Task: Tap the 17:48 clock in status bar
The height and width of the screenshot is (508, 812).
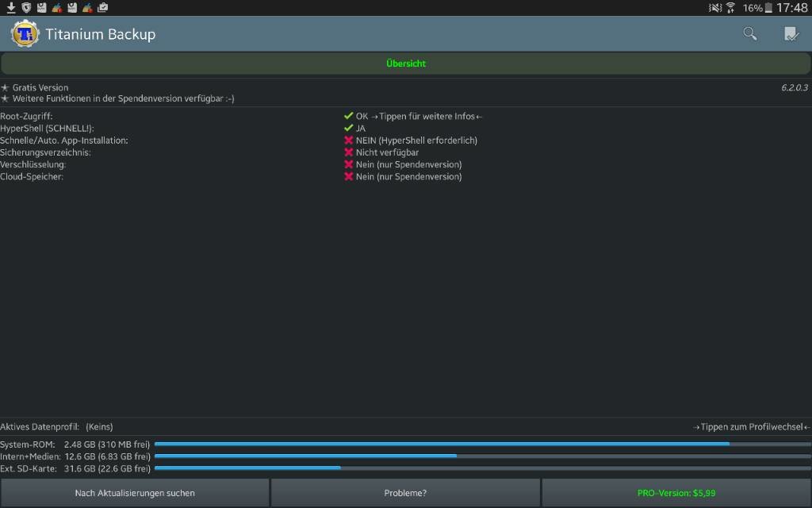Action: point(792,8)
